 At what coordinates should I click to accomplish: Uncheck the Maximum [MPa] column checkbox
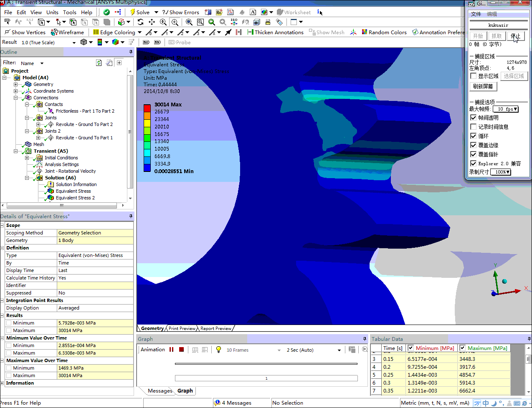(x=462, y=348)
